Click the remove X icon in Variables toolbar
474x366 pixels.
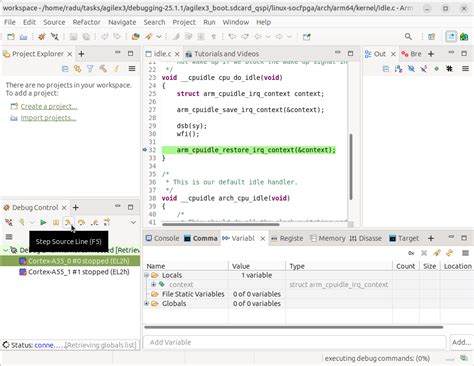point(424,253)
